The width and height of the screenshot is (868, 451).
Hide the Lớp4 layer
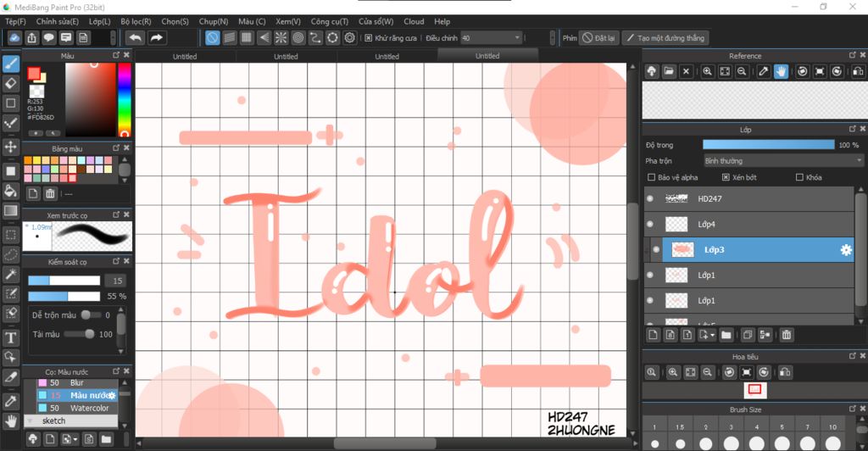coord(650,224)
